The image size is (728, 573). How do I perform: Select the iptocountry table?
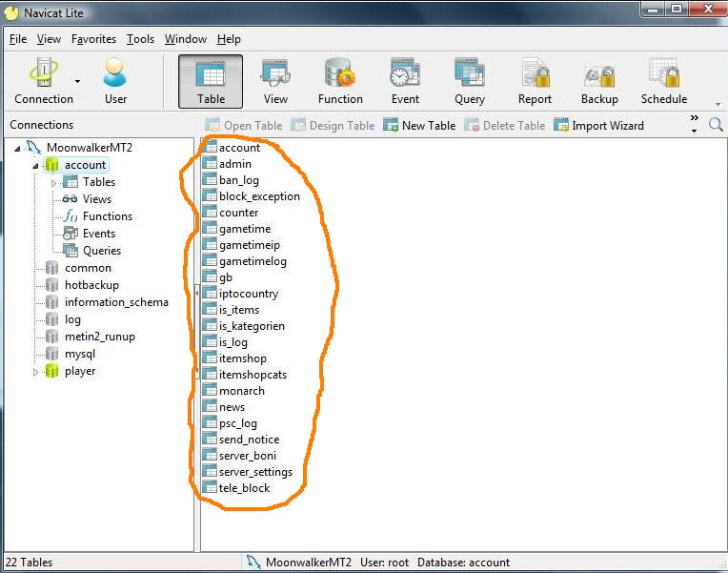pos(241,294)
